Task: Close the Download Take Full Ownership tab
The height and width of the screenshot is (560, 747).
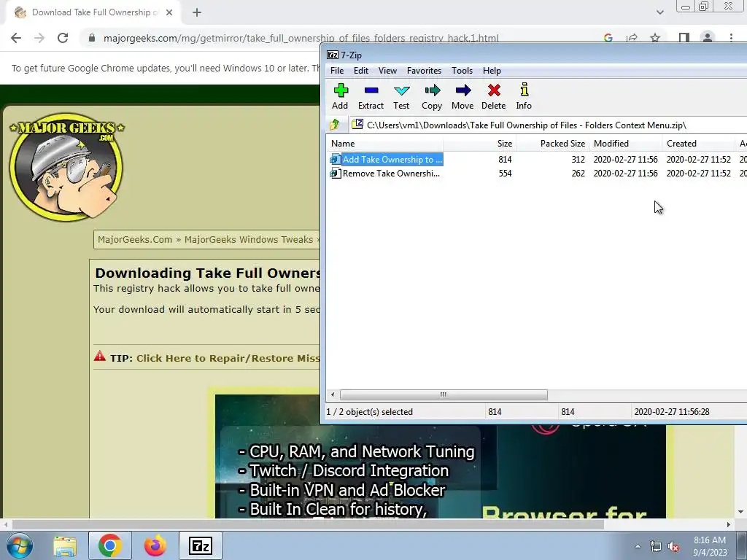Action: tap(169, 13)
